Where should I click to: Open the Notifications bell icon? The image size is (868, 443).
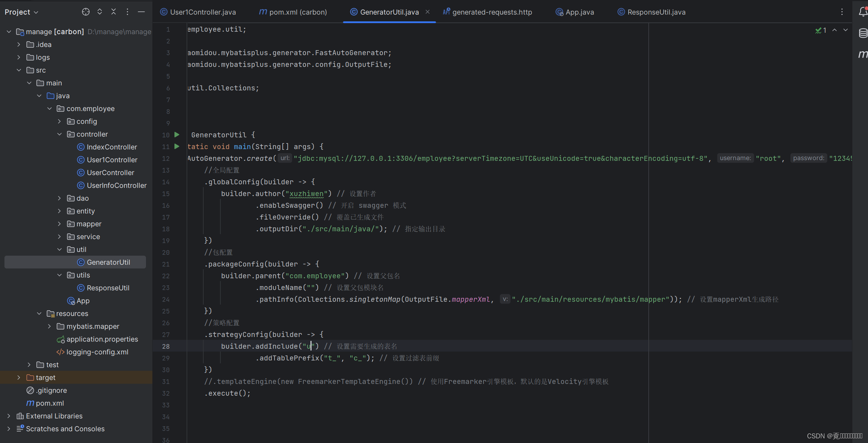coord(863,12)
